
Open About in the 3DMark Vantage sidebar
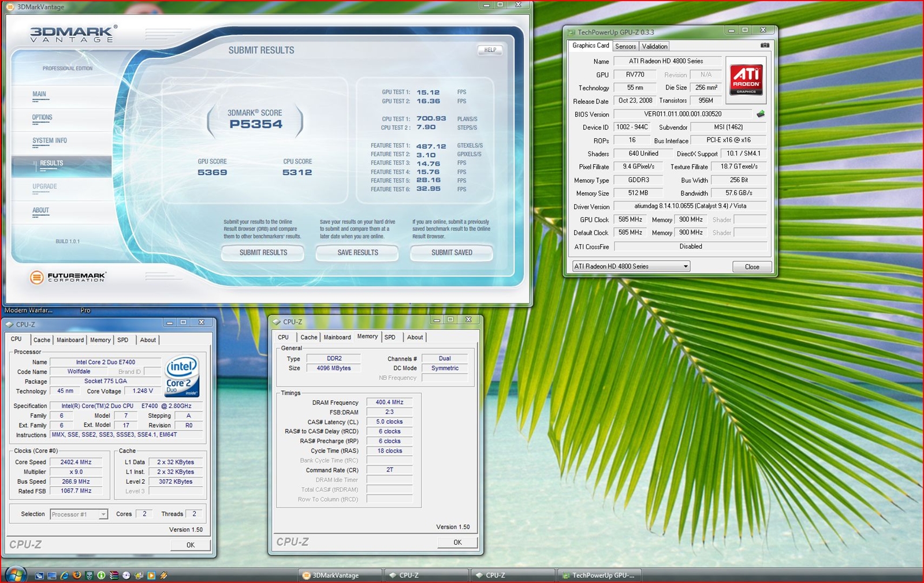tap(40, 210)
